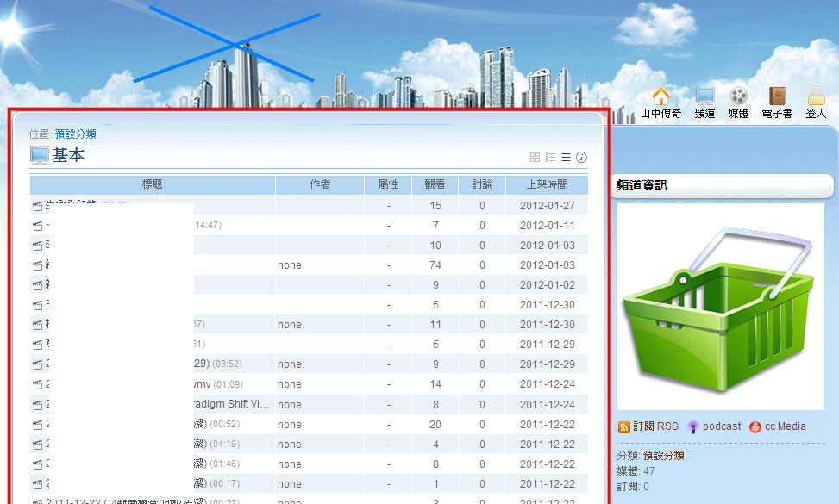Sort by the 觀看 views column header
839x504 pixels.
(435, 184)
